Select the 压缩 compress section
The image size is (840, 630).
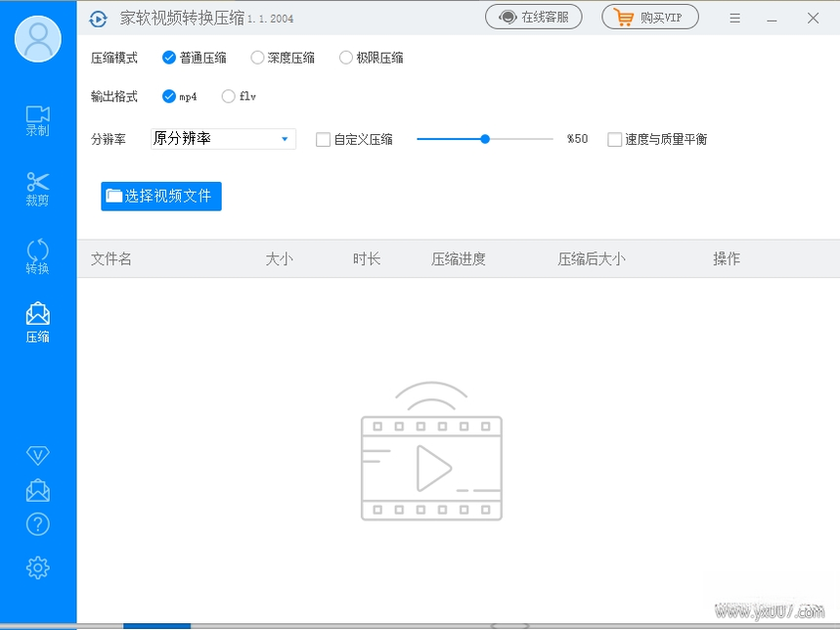click(x=37, y=323)
